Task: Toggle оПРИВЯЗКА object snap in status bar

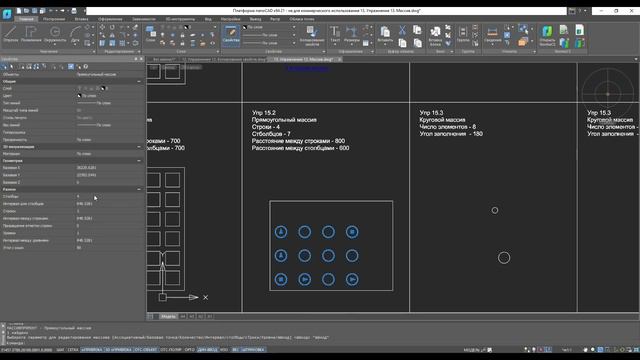Action: coord(92,350)
